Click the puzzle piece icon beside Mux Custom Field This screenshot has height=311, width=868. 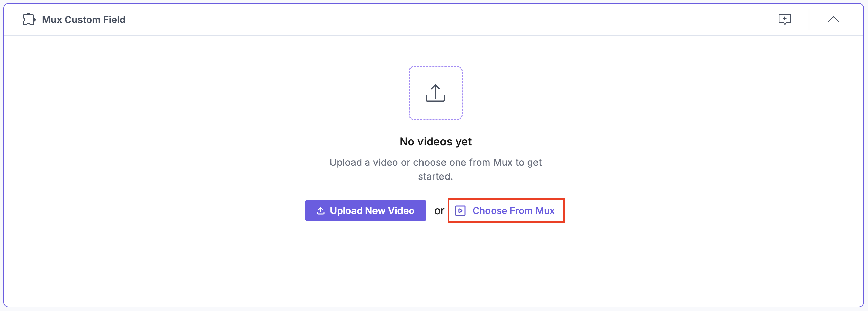[x=28, y=19]
